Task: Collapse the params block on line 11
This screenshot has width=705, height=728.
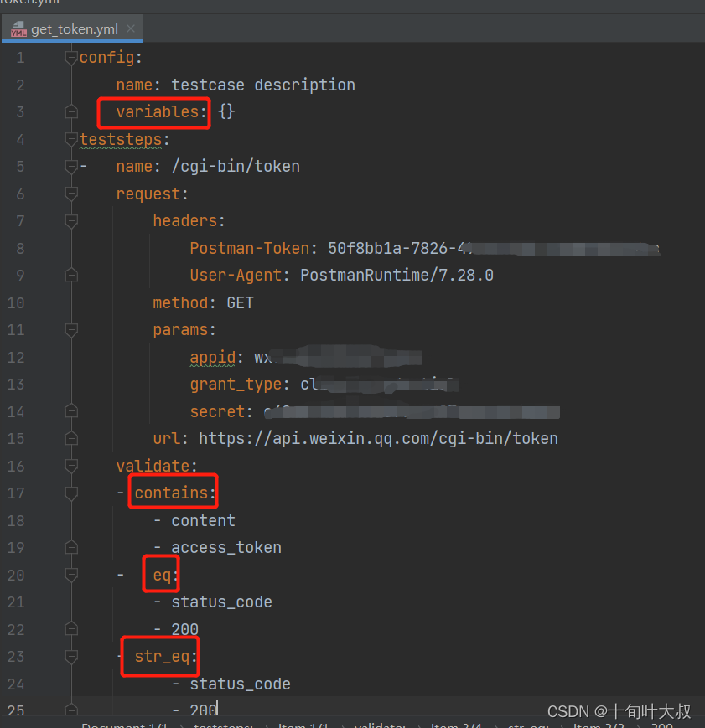Action: (71, 329)
